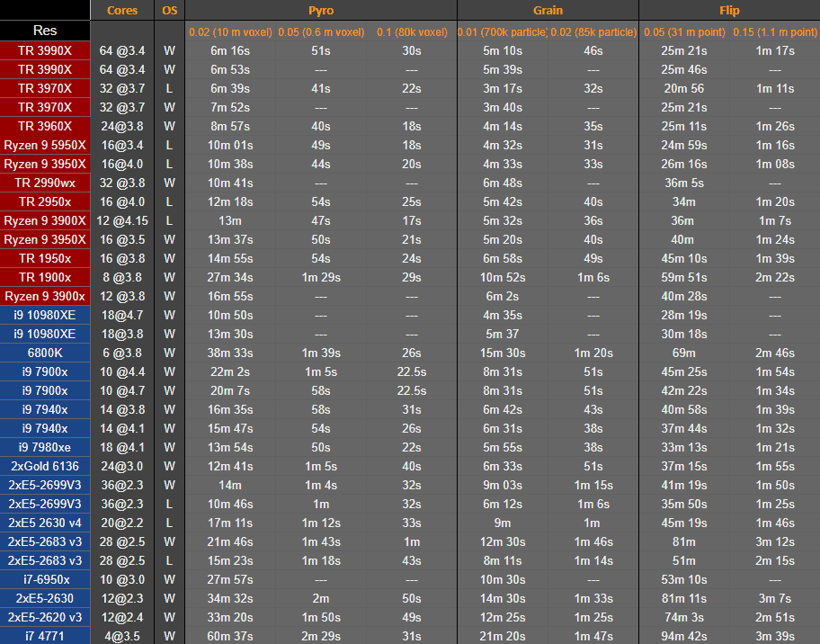This screenshot has width=820, height=644.
Task: Select the TR 1950x row label
Action: 45,258
